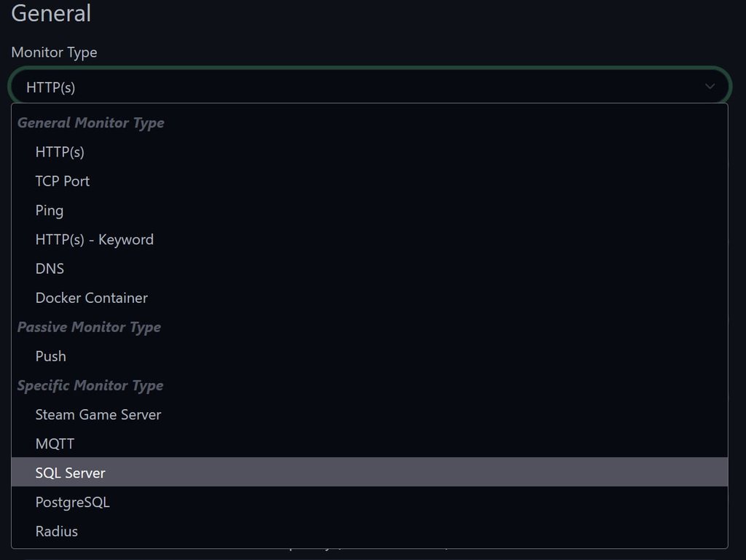The height and width of the screenshot is (560, 746).
Task: Click the General section heading
Action: click(51, 13)
